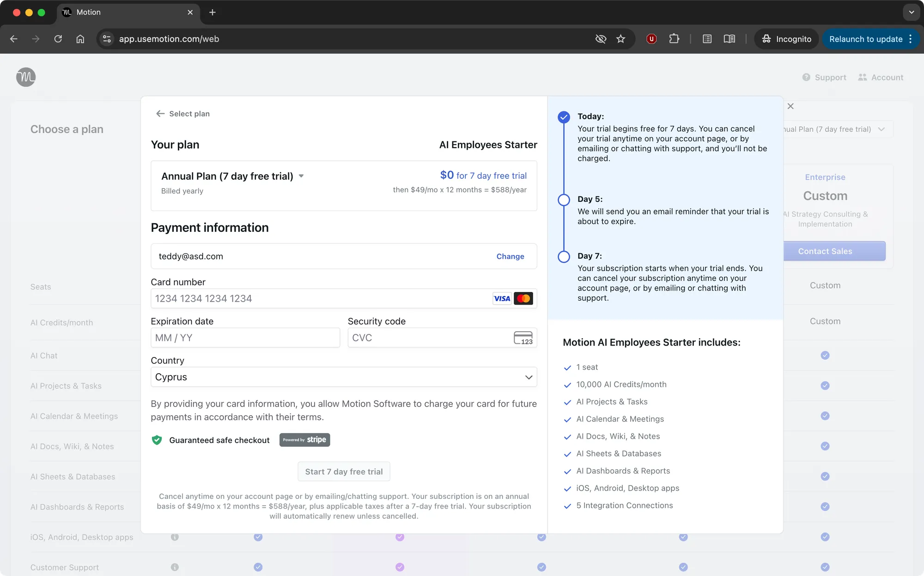Click the Customer Support info icon
Screen dimensions: 924x576
coord(175,567)
